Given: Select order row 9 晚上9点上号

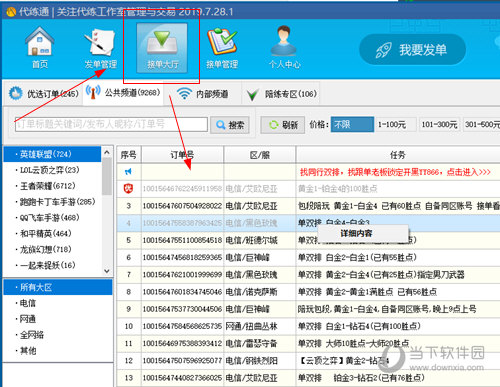Looking at the screenshot, I should coord(308,309).
